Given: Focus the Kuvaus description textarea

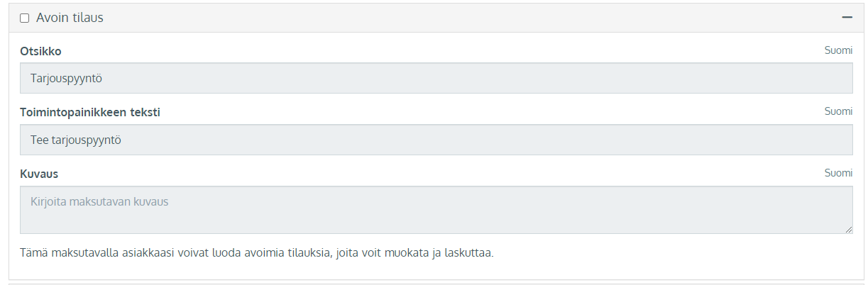Looking at the screenshot, I should coord(436,209).
